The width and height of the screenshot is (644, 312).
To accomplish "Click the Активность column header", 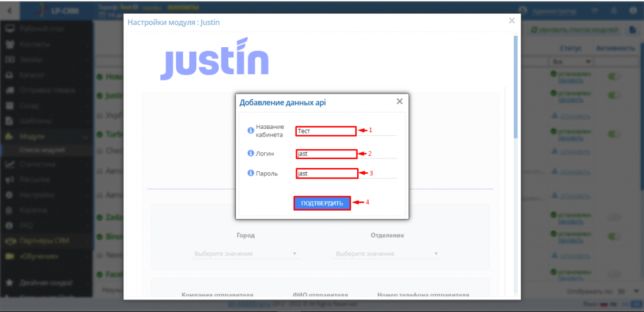I will [x=615, y=48].
